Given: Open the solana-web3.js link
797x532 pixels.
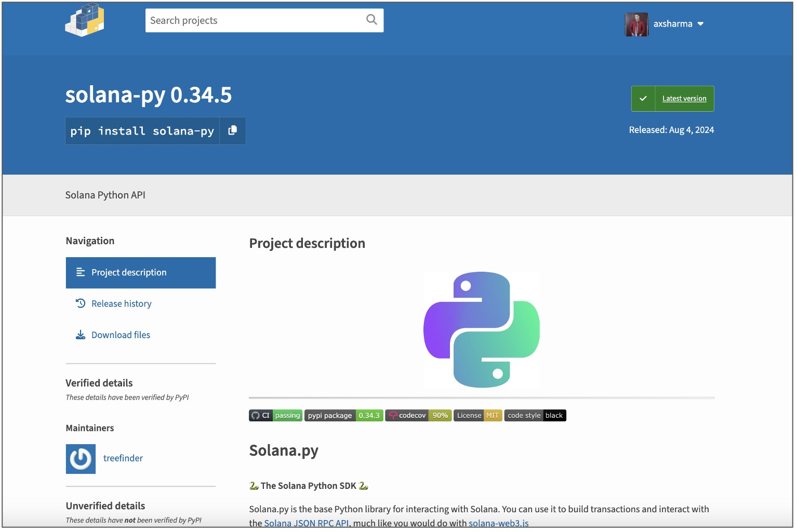Looking at the screenshot, I should 498,523.
